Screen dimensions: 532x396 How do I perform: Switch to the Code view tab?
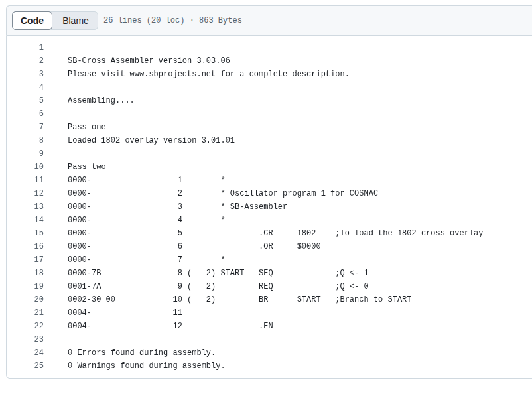click(x=32, y=21)
